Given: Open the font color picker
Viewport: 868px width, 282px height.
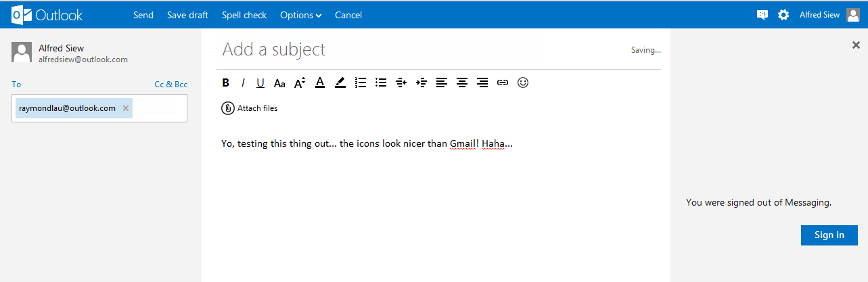Looking at the screenshot, I should [x=320, y=83].
